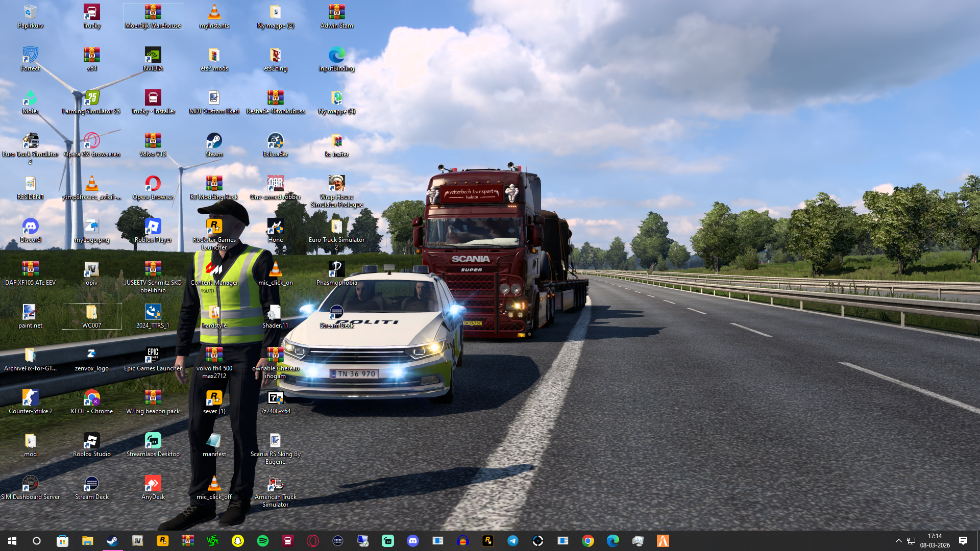Image resolution: width=980 pixels, height=551 pixels.
Task: Open Google Chrome from the taskbar
Action: click(x=588, y=541)
